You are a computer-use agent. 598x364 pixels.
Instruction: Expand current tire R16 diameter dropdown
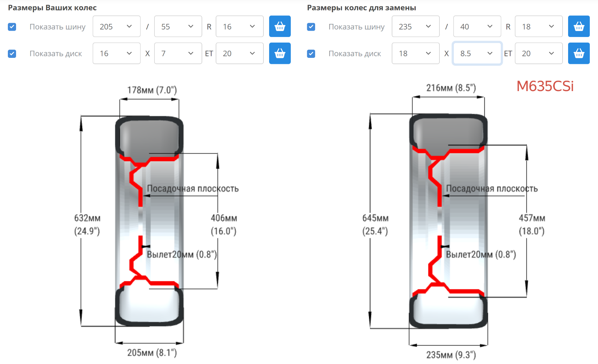pos(240,27)
